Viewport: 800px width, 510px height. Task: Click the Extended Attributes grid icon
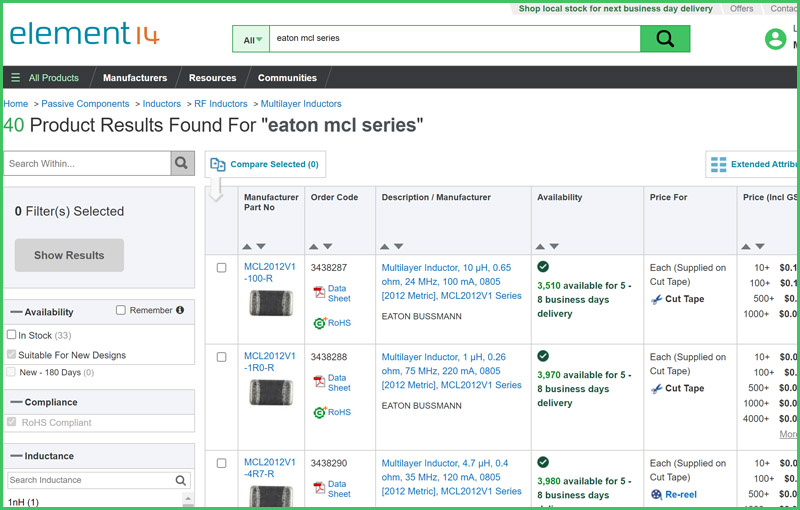(x=718, y=164)
